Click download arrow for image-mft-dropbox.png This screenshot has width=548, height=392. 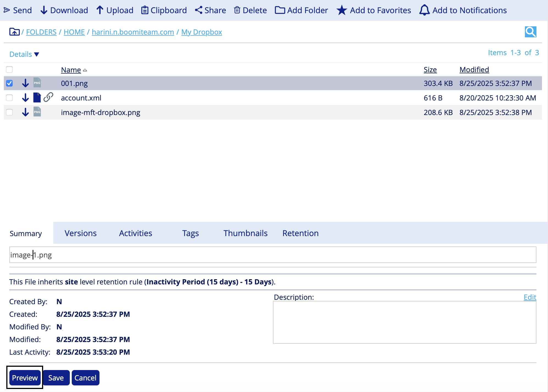click(x=25, y=112)
